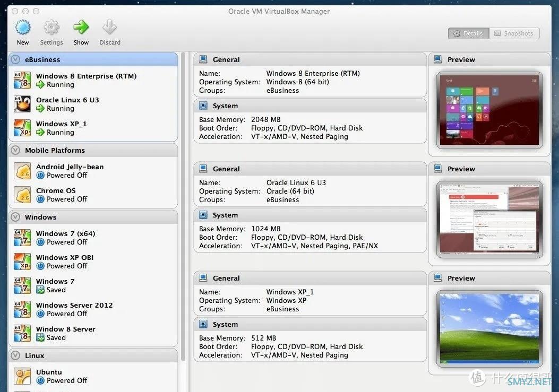This screenshot has height=392, width=559.
Task: Click Powered Off icon for Windows 7 (x64)
Action: click(40, 242)
